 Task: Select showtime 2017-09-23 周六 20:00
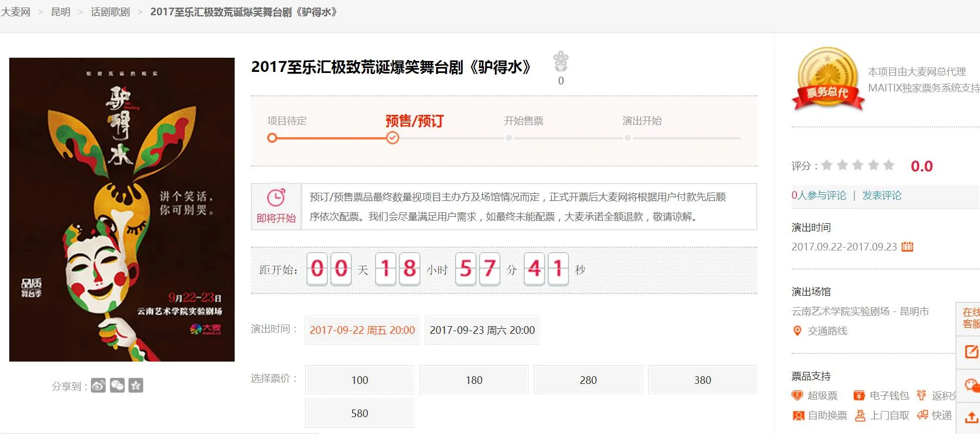click(482, 330)
